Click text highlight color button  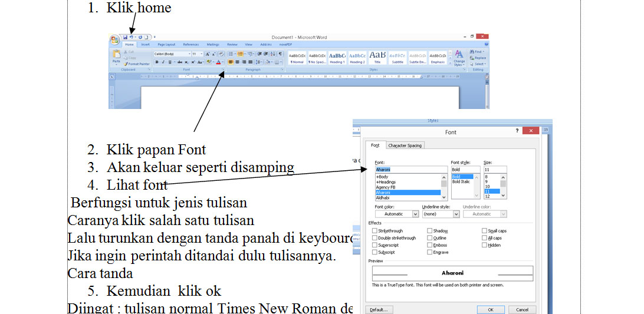point(209,62)
